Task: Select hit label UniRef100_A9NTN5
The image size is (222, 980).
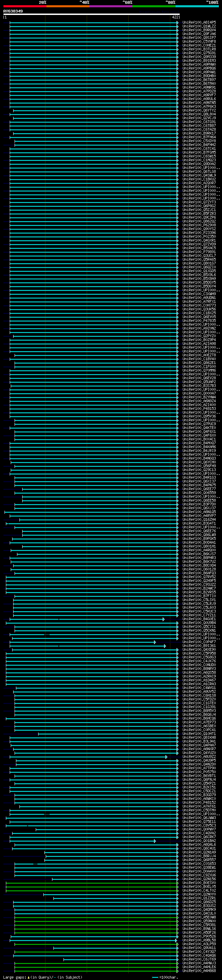Action: coord(199,103)
